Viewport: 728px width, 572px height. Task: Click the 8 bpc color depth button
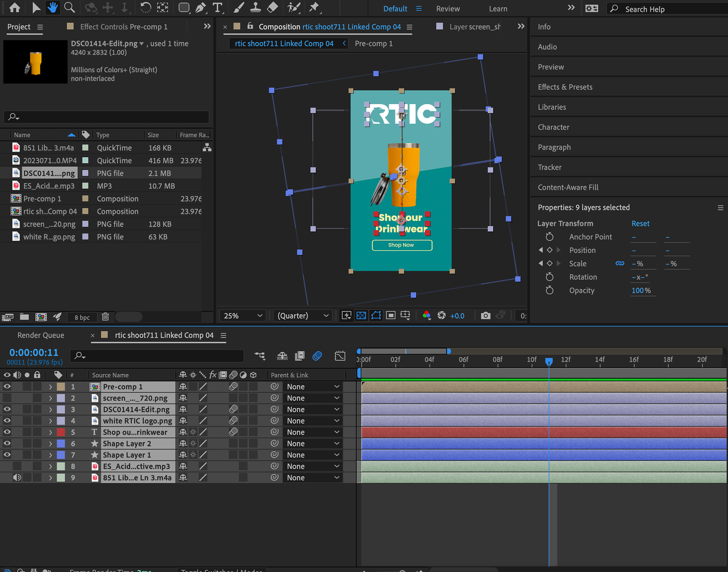tap(82, 317)
